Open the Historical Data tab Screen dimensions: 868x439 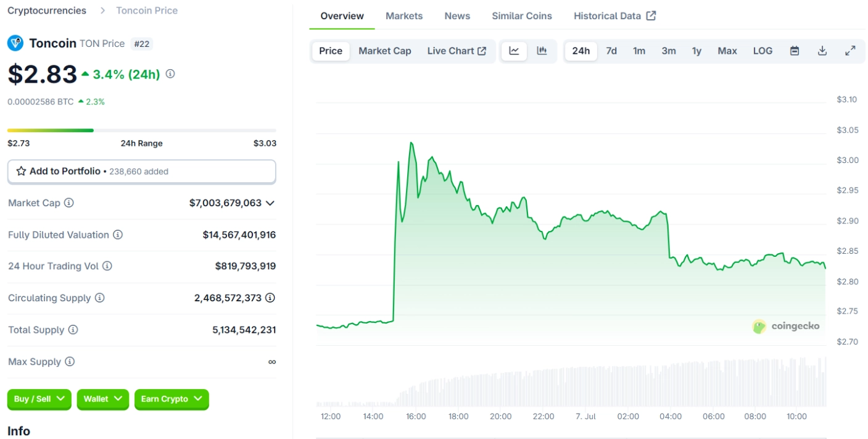click(x=614, y=16)
